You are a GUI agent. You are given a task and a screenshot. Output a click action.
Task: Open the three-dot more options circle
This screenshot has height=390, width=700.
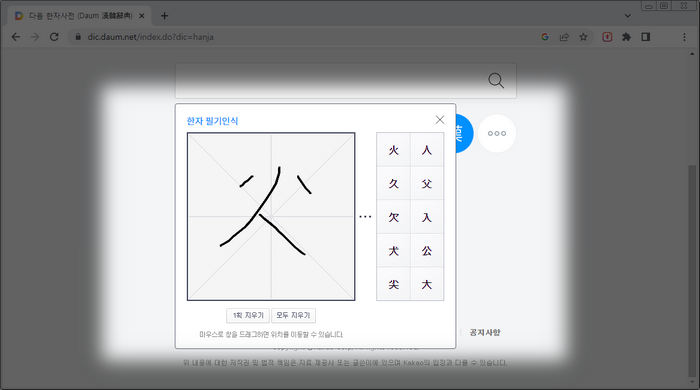pyautogui.click(x=497, y=133)
